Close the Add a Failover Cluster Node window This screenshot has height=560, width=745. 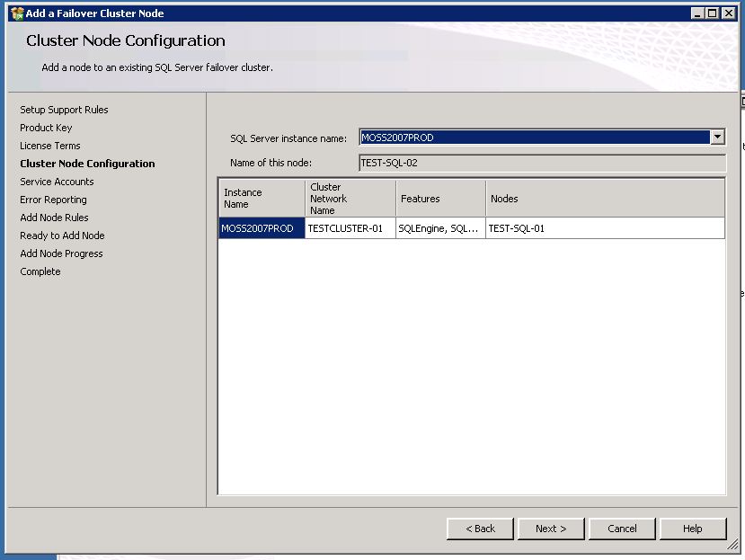728,13
